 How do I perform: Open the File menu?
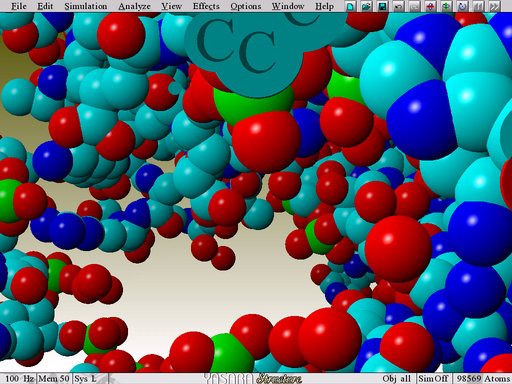[x=19, y=6]
